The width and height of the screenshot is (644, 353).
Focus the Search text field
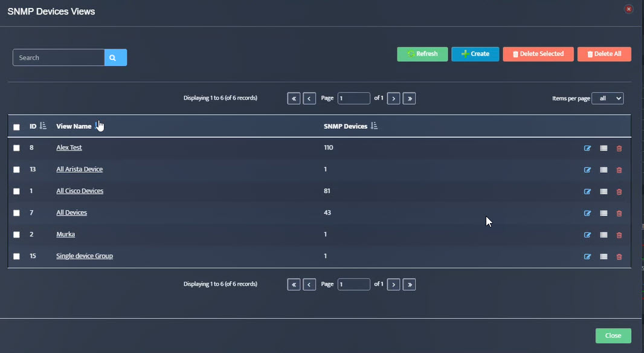click(x=59, y=57)
